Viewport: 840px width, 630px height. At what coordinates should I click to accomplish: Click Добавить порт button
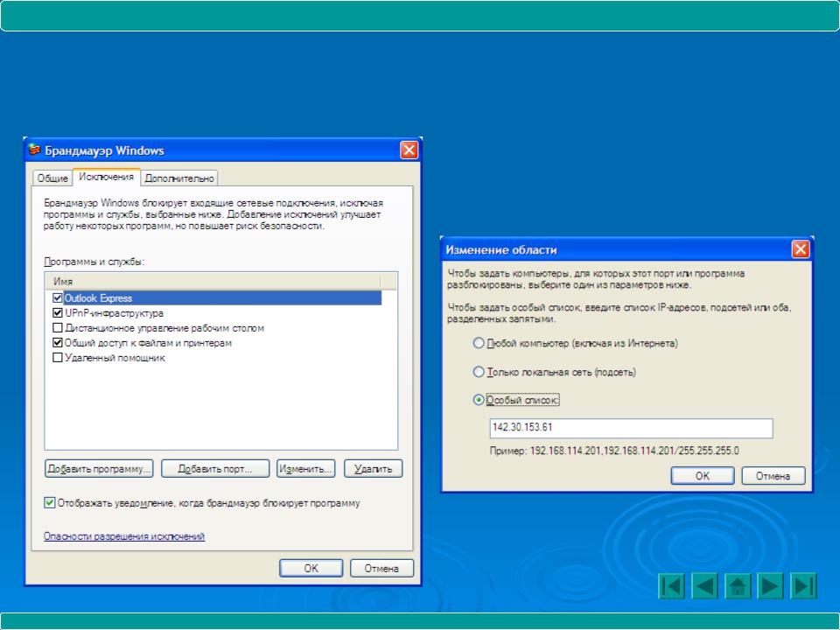215,469
